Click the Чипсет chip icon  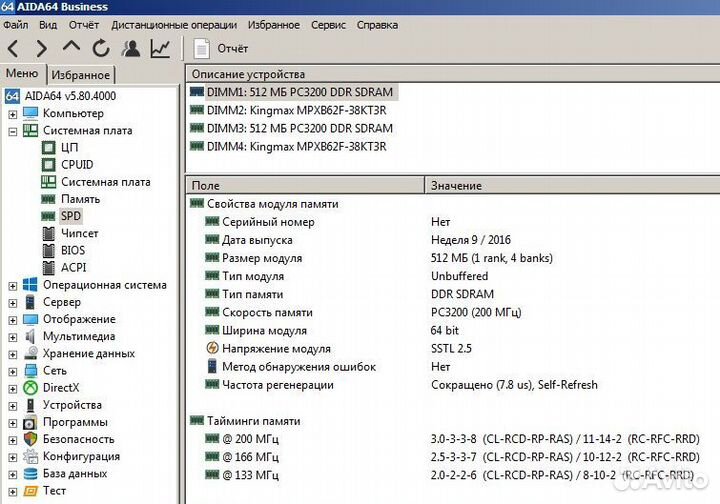pyautogui.click(x=48, y=233)
